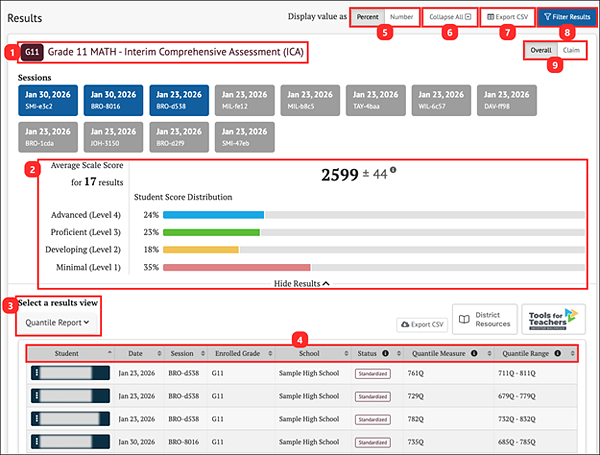
Task: Toggle session Jan 23, 2026 BRO-1cda
Action: point(48,137)
